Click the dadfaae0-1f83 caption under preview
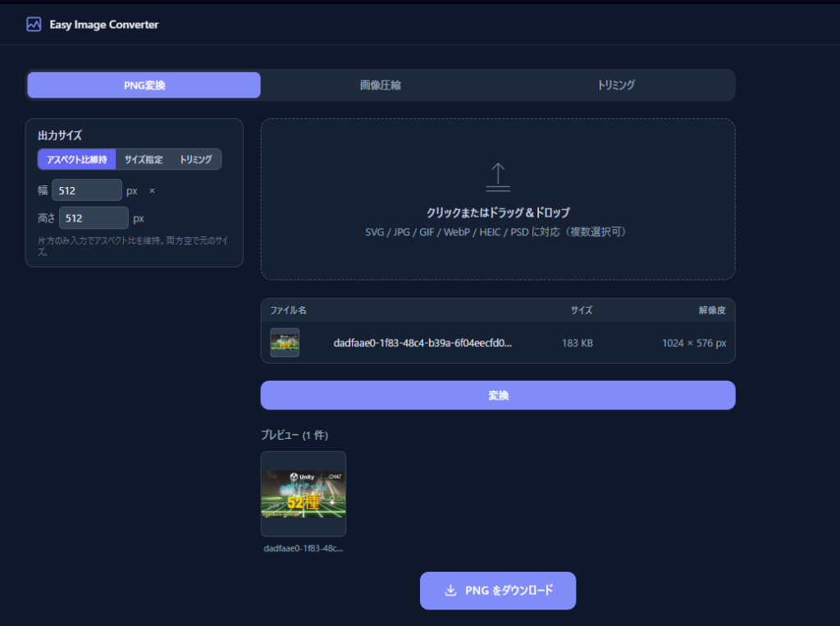Image resolution: width=840 pixels, height=626 pixels. pos(303,548)
